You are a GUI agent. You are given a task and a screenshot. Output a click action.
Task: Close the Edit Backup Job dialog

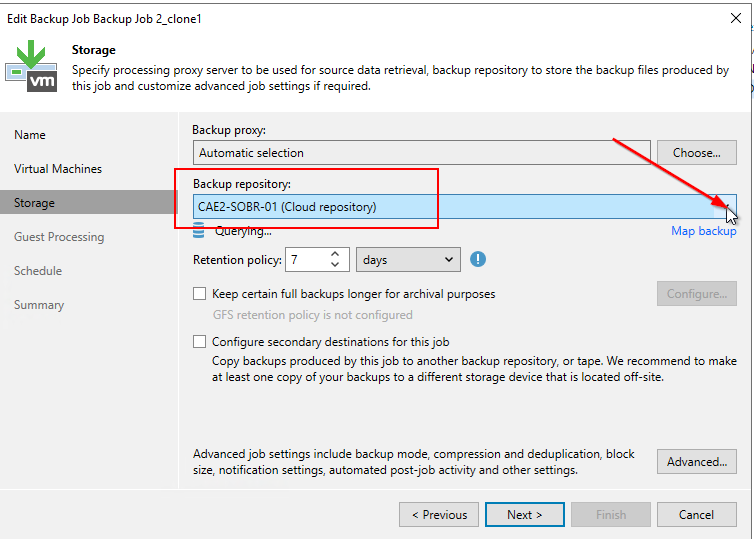click(736, 18)
